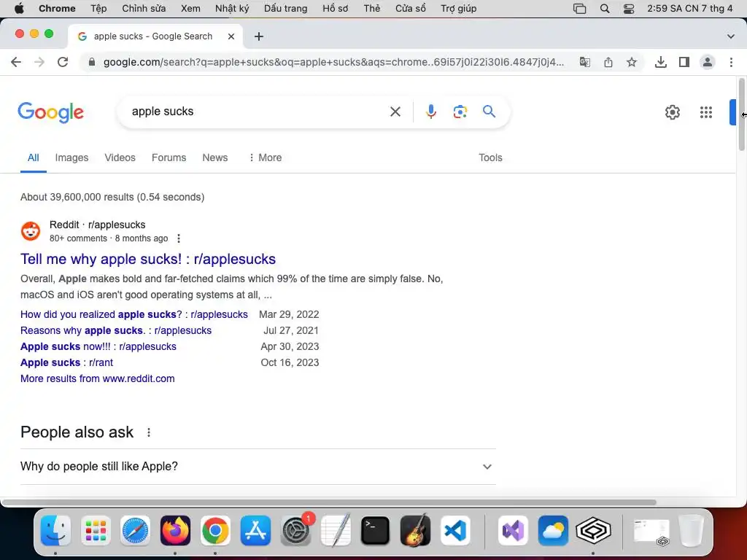
Task: Click the vertical page scrollbar thumb
Action: pyautogui.click(x=741, y=114)
